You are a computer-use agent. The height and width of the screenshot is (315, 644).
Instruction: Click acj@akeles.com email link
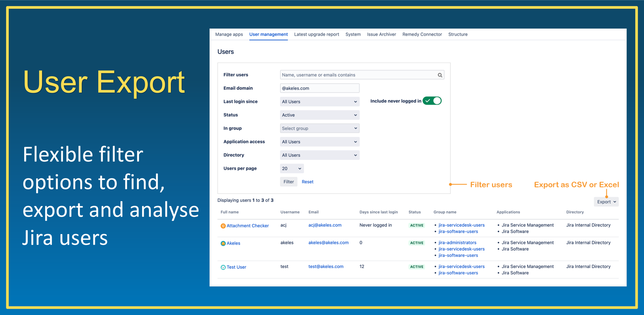pos(325,225)
